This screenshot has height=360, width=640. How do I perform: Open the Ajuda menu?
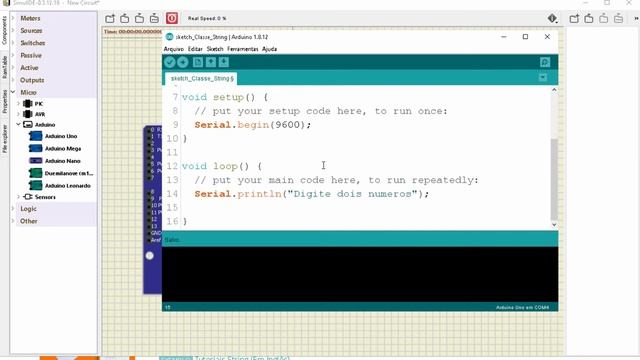click(x=269, y=49)
